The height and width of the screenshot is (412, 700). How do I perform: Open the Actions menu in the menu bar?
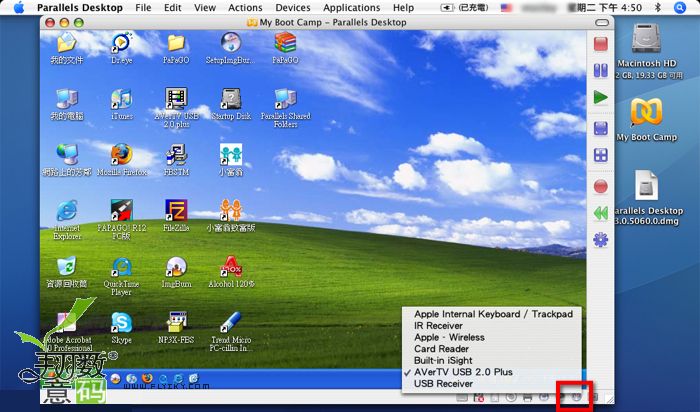(x=245, y=8)
